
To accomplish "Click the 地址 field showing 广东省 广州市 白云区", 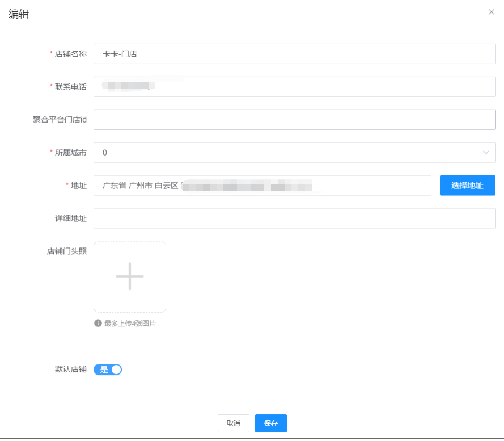I will tap(262, 185).
